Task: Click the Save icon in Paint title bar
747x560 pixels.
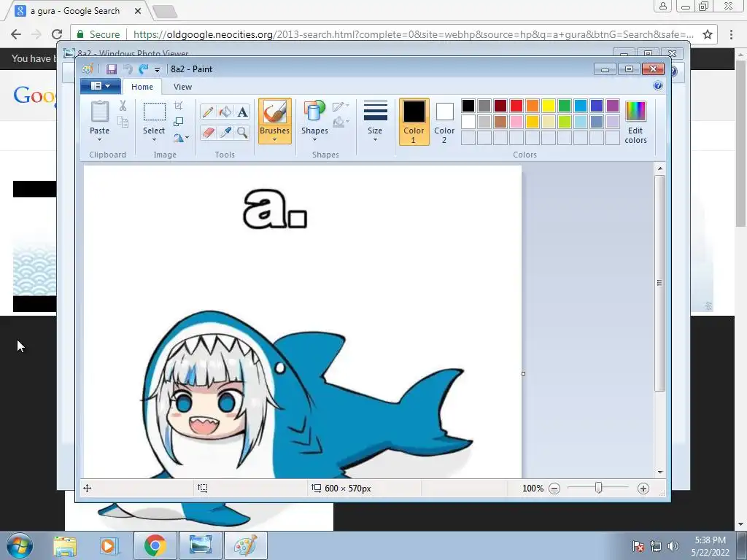Action: (x=112, y=69)
